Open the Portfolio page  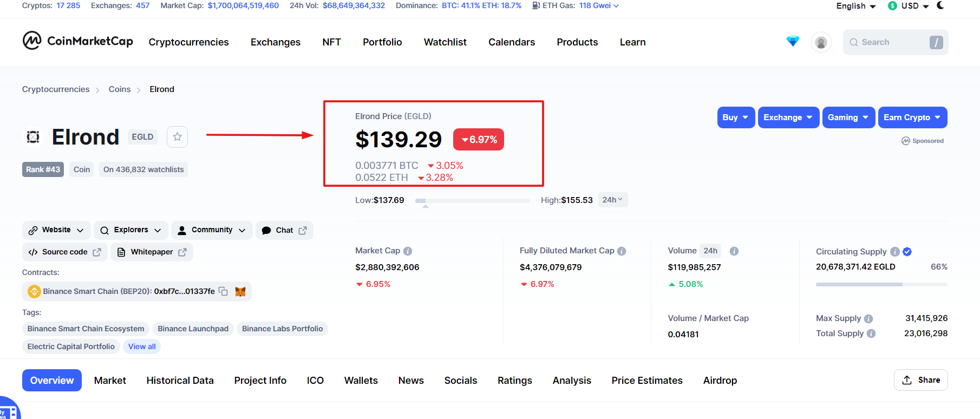(x=382, y=42)
